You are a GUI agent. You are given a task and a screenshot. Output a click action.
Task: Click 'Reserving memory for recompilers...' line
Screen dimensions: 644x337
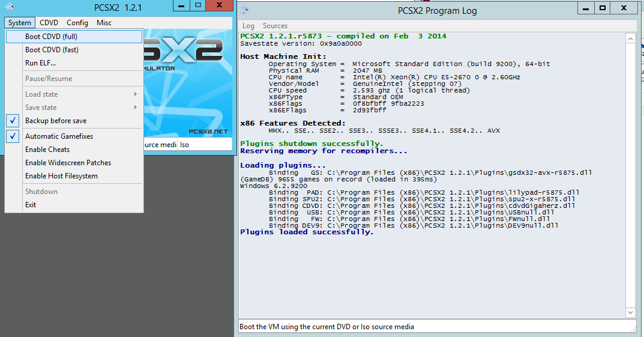pyautogui.click(x=324, y=151)
